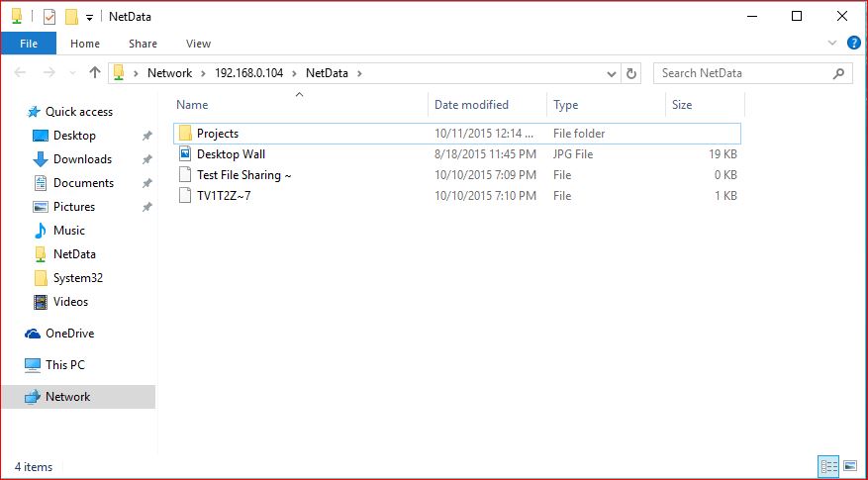The width and height of the screenshot is (868, 480).
Task: Open Help via the question mark icon
Action: pyautogui.click(x=854, y=43)
